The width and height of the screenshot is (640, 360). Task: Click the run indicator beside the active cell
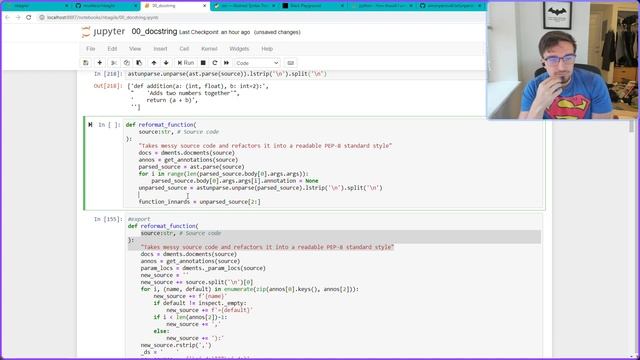(x=90, y=124)
